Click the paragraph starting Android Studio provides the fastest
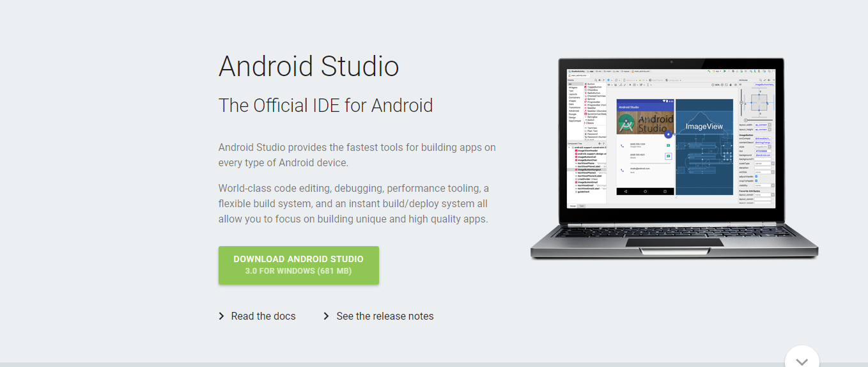 (357, 155)
